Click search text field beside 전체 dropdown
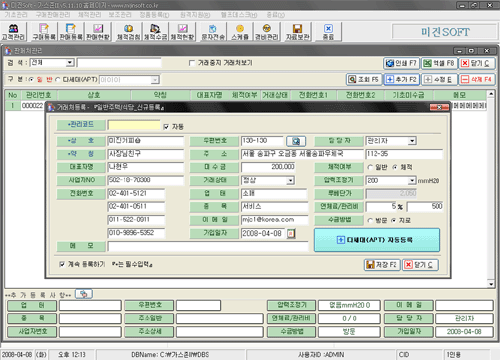This screenshot has width=500, height=360. [119, 63]
